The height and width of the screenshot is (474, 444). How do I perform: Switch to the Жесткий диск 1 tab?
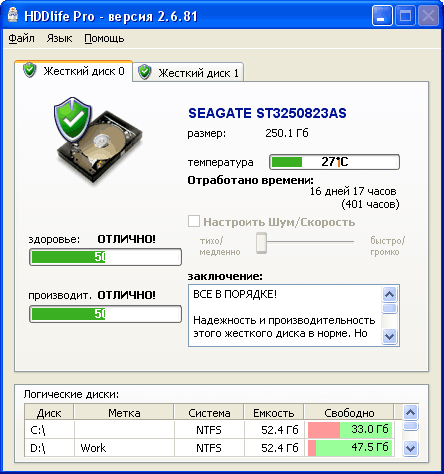coord(188,72)
